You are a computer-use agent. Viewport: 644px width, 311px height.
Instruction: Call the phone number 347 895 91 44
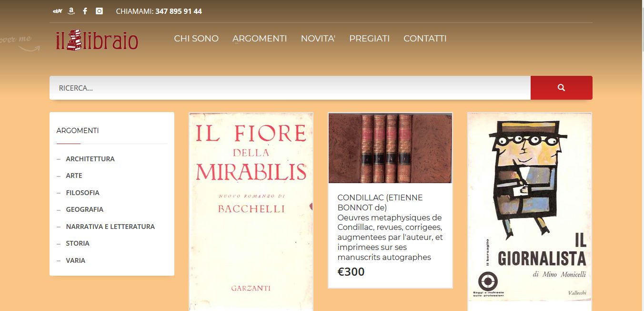coord(179,11)
